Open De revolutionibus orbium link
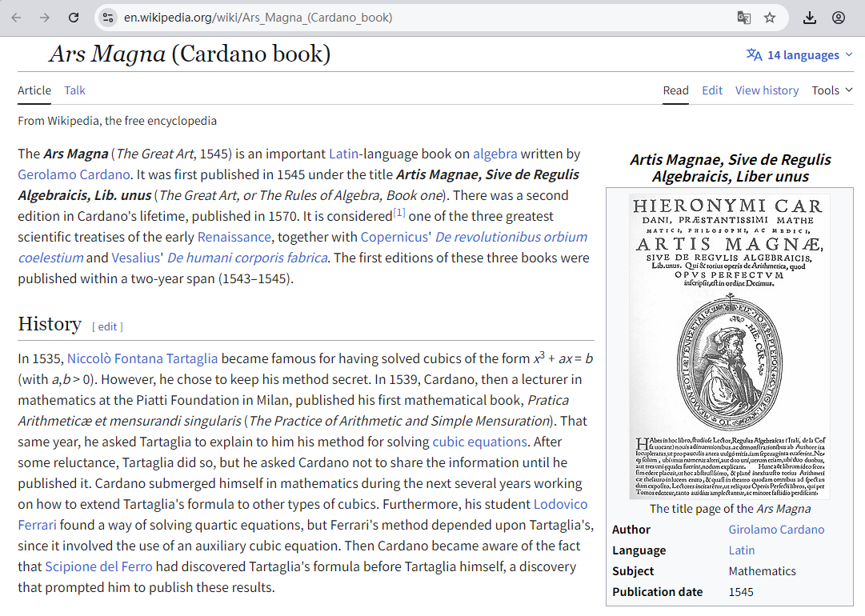Screen dimensions: 865x616 point(511,237)
